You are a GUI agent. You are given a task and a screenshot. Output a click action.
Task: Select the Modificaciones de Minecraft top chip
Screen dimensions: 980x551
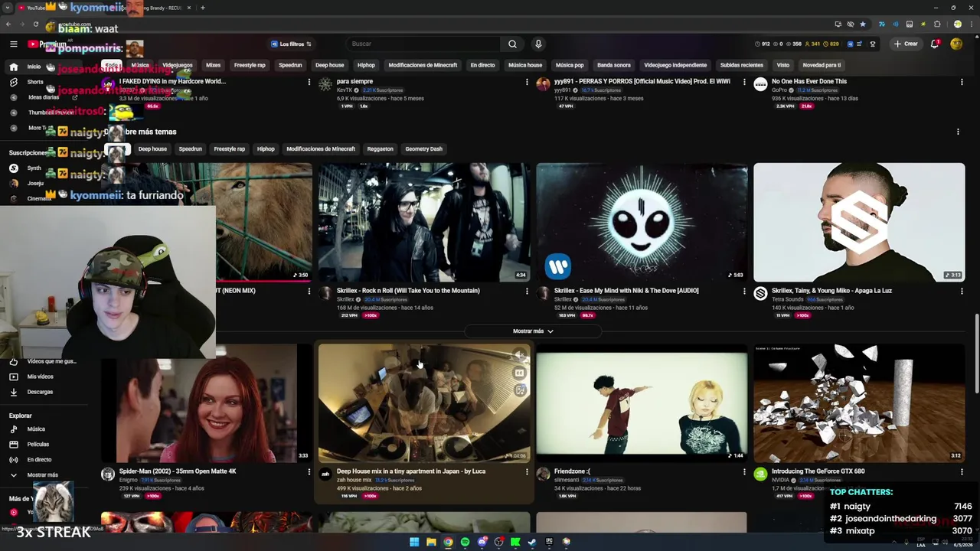point(423,65)
